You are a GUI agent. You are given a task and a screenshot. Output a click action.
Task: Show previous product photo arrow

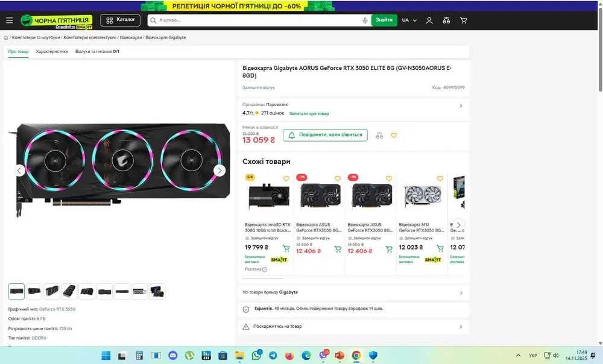tap(20, 171)
